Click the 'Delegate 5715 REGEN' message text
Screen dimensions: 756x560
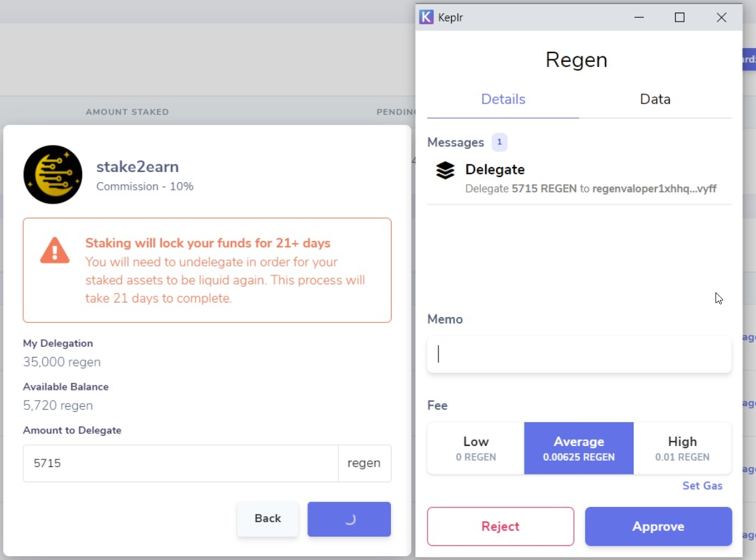(591, 189)
